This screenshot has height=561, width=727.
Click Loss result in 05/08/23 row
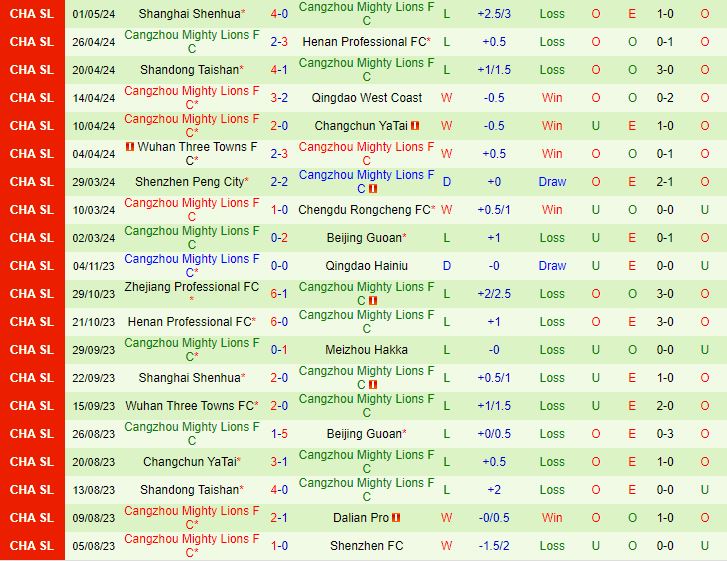[552, 546]
